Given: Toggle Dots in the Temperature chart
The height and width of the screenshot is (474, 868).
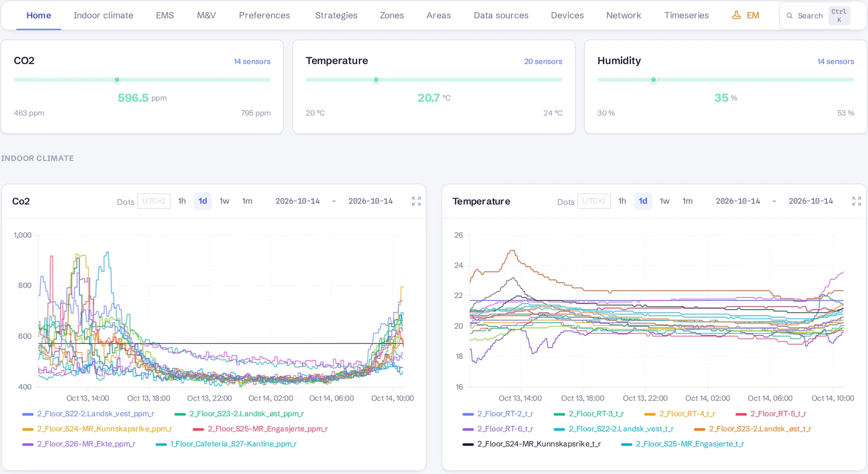Looking at the screenshot, I should (x=566, y=202).
